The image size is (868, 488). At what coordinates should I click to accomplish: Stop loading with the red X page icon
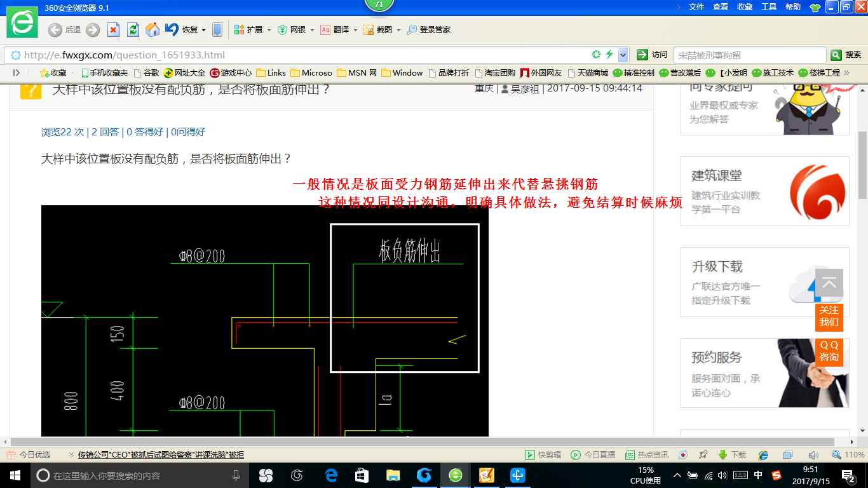coord(114,30)
